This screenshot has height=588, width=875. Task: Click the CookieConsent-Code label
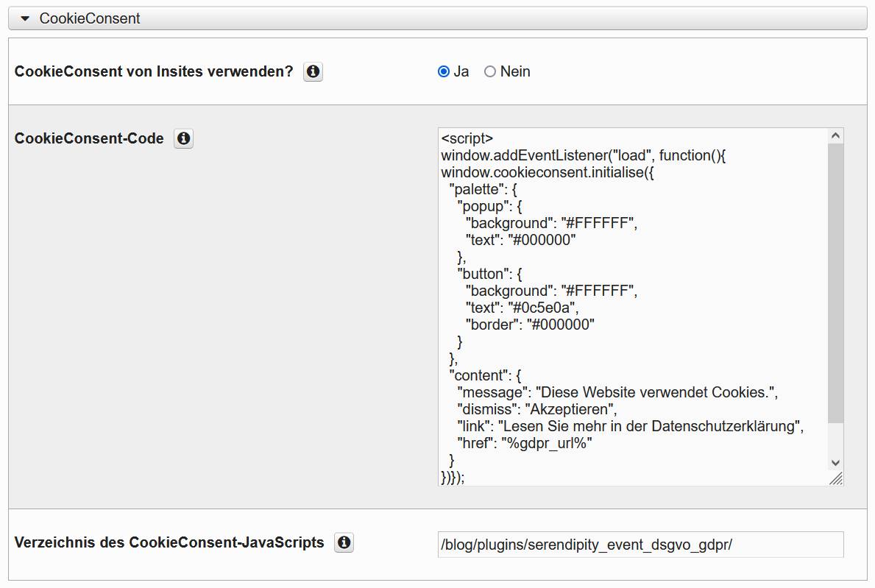89,138
